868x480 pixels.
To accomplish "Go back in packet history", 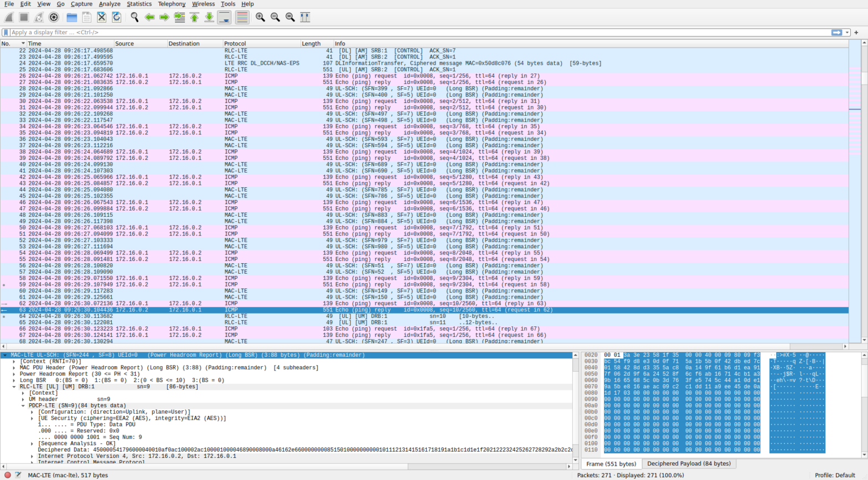I will pyautogui.click(x=149, y=17).
